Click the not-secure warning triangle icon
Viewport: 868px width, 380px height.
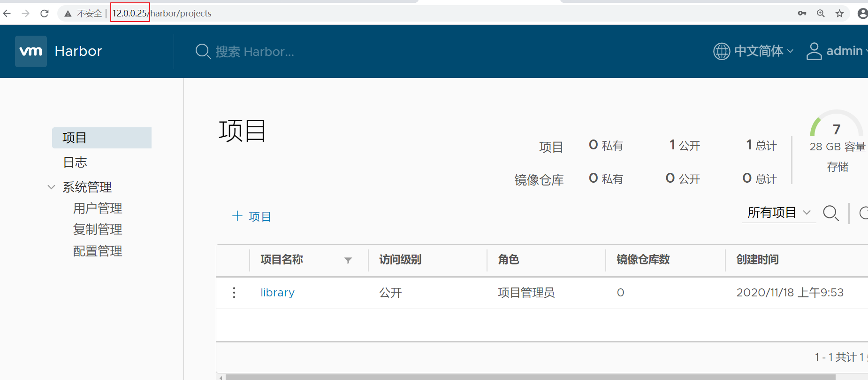click(x=68, y=14)
